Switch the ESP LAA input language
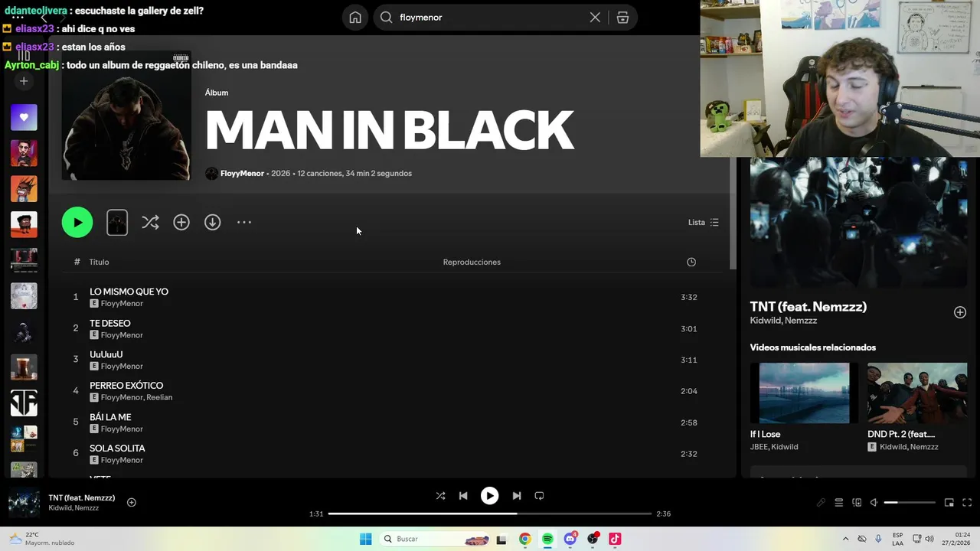Viewport: 980px width, 551px height. (898, 539)
